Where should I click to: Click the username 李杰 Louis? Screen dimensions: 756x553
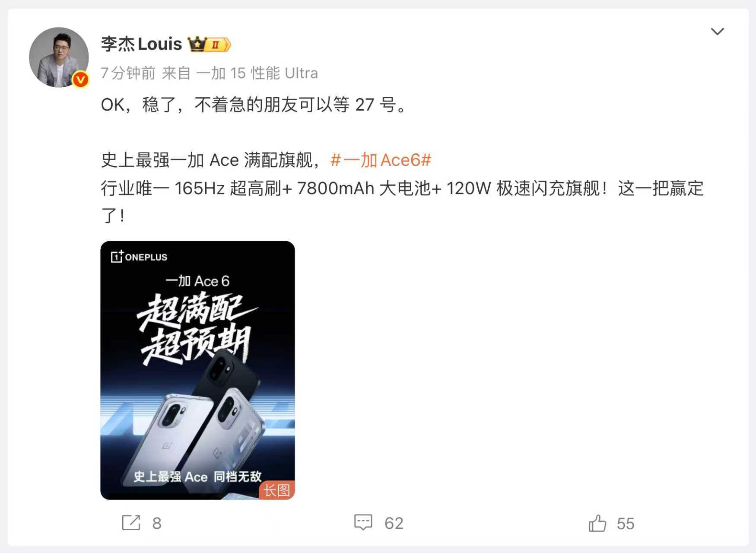(x=141, y=44)
